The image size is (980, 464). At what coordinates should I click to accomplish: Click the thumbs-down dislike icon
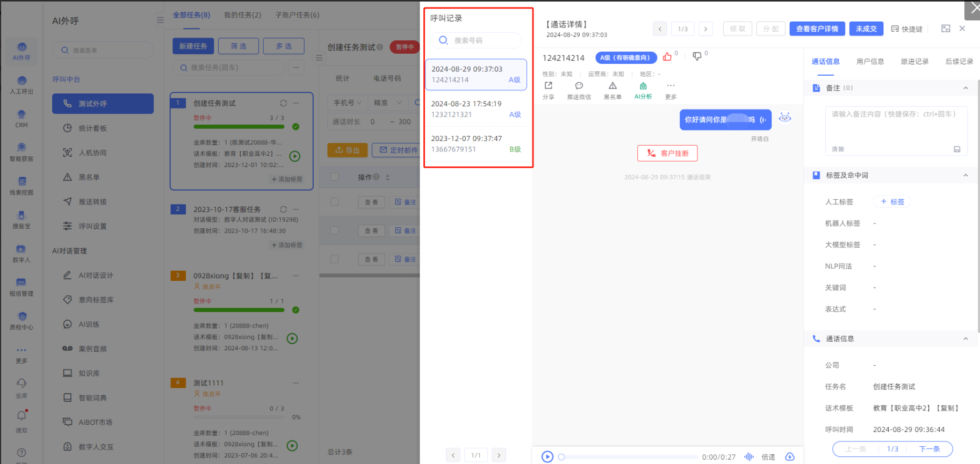(697, 56)
